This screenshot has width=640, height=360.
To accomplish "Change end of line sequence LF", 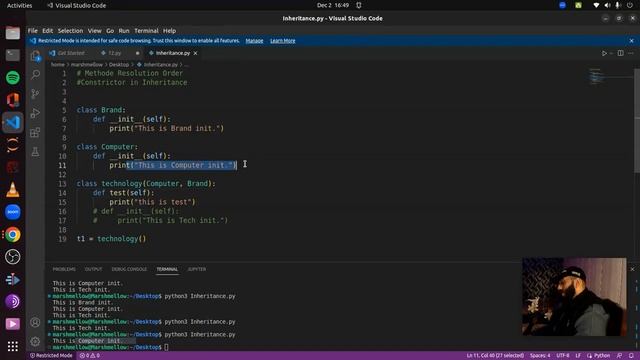I will 578,356.
